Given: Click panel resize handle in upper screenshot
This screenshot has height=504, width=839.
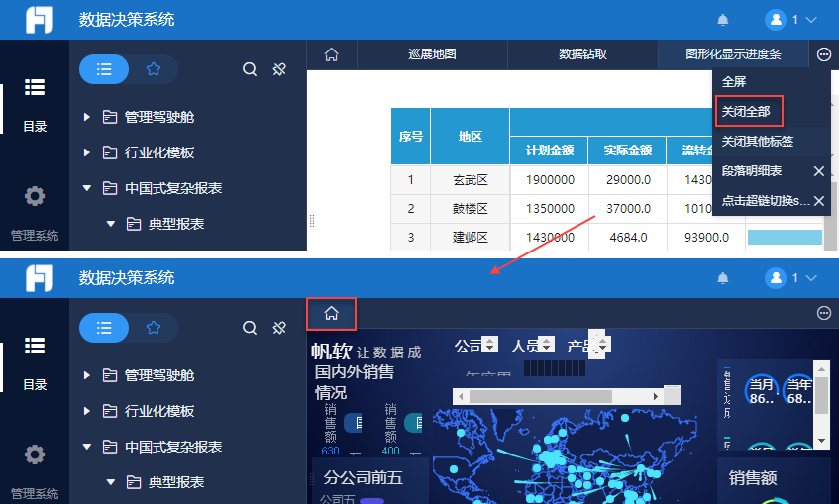Looking at the screenshot, I should point(312,221).
